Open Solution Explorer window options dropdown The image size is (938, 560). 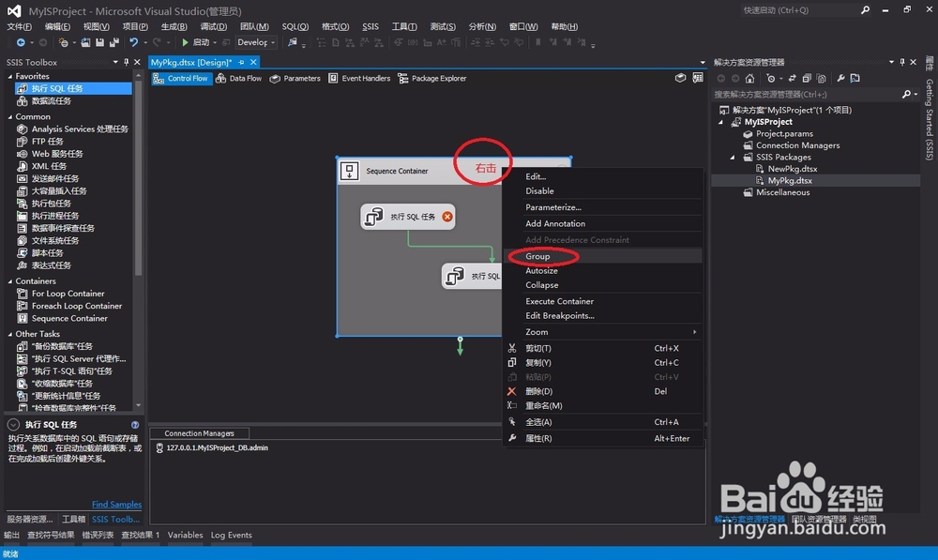coord(891,62)
